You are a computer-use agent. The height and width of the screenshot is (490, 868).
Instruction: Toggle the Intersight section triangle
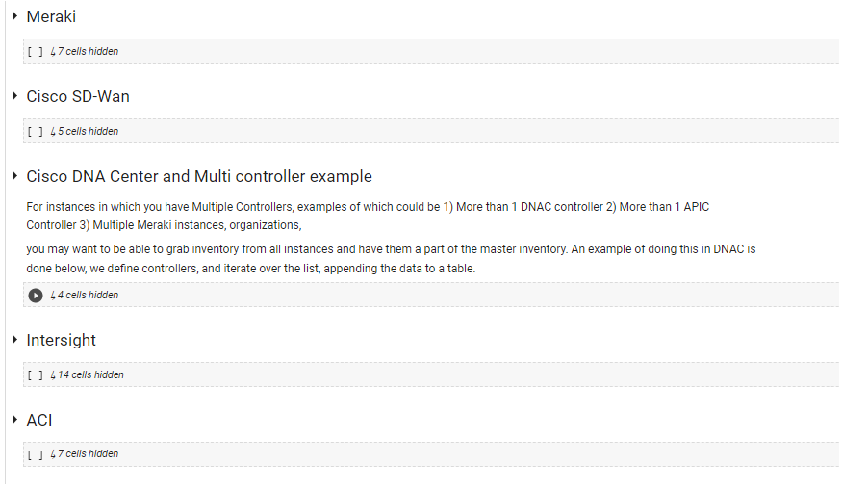pos(15,340)
